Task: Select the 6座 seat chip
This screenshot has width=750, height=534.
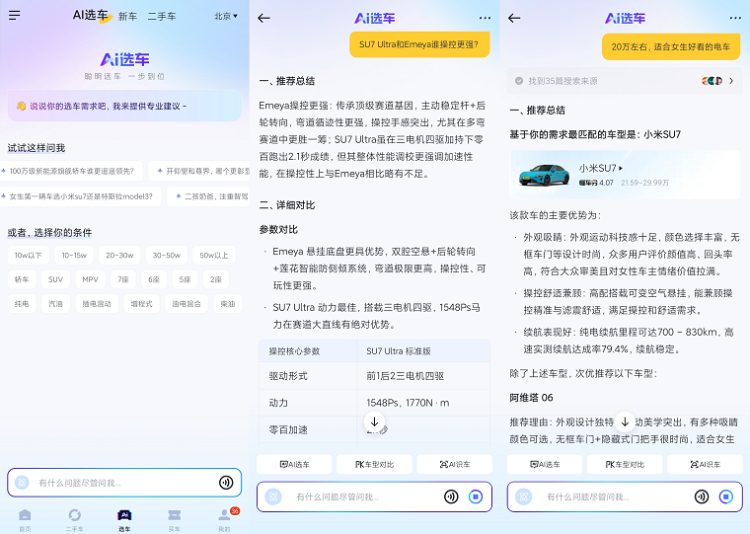Action: [154, 279]
